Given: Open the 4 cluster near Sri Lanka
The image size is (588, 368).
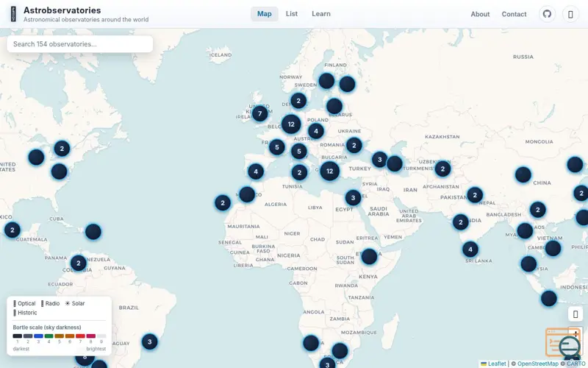Looking at the screenshot, I should 470,249.
